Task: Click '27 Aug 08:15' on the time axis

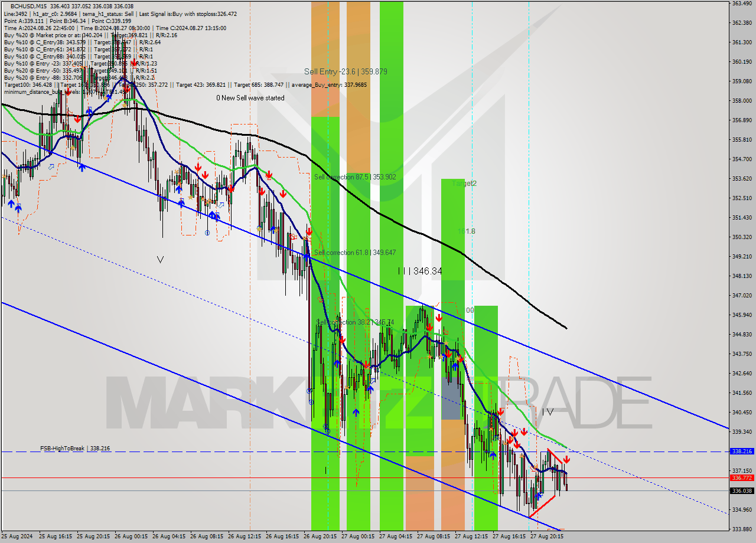Action: coord(434,537)
